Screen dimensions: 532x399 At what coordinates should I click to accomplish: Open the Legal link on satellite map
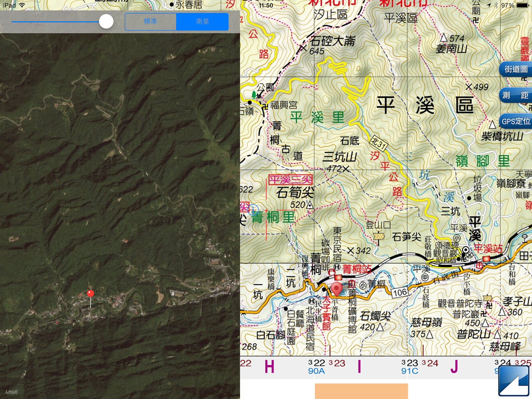pyautogui.click(x=12, y=391)
